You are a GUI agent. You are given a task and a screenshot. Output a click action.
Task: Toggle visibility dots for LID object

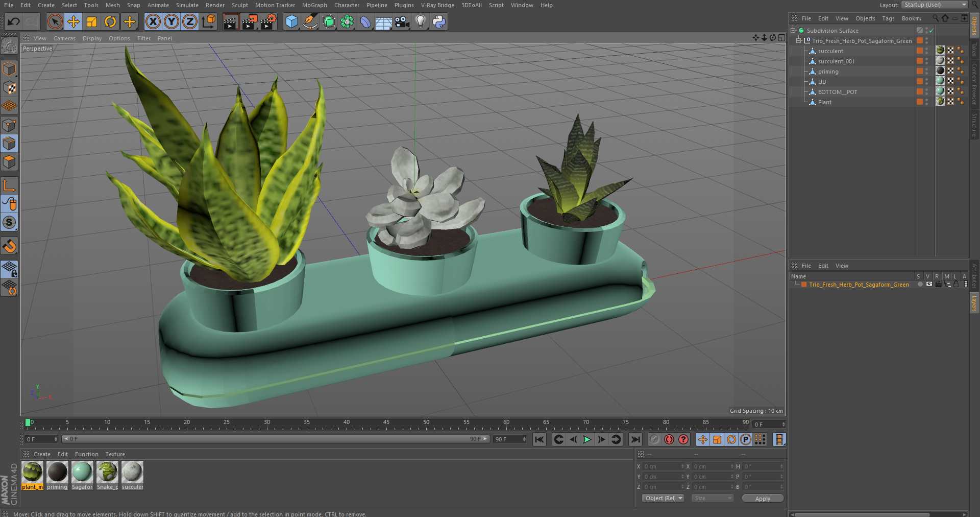(x=927, y=82)
